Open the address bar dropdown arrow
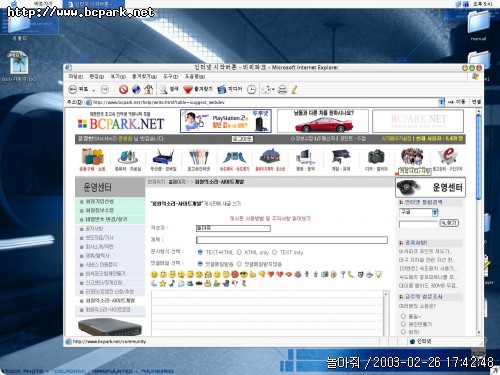This screenshot has width=500, height=375. (x=442, y=102)
